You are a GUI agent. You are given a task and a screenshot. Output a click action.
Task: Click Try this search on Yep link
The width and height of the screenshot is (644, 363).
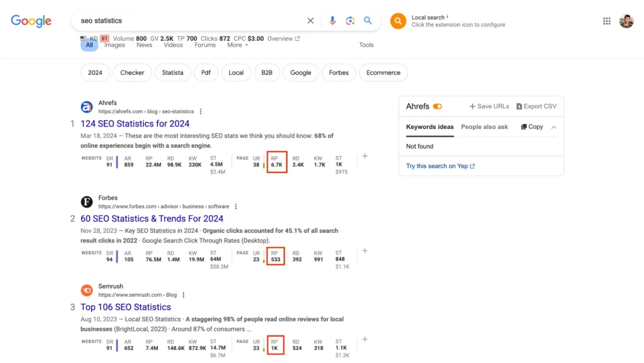pos(440,166)
